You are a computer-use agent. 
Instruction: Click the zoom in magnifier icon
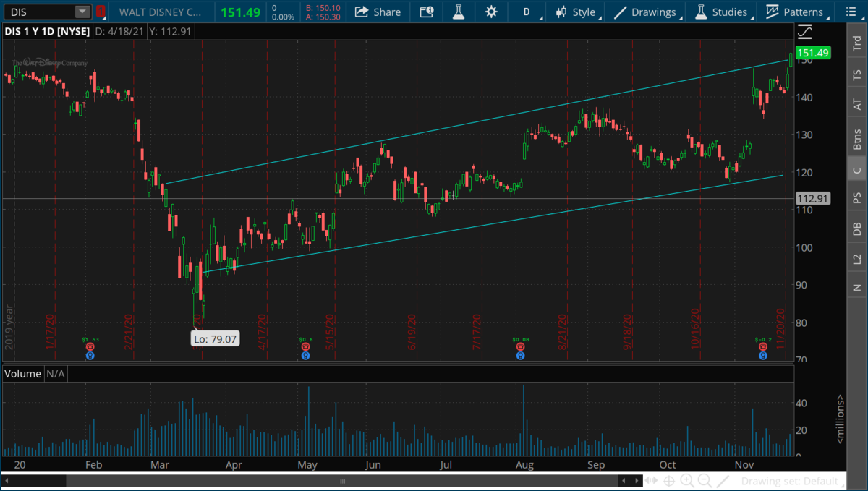pos(686,481)
